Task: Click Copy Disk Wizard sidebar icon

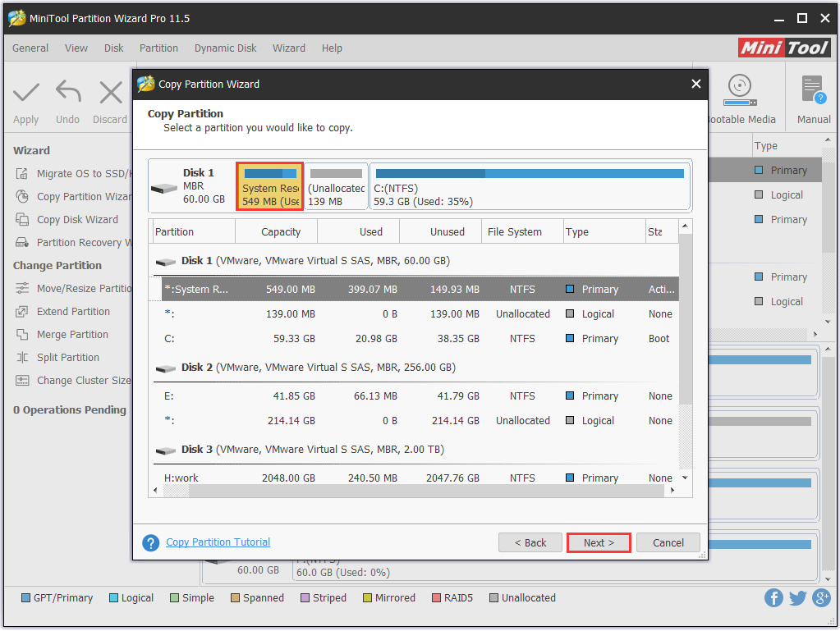Action: point(22,219)
